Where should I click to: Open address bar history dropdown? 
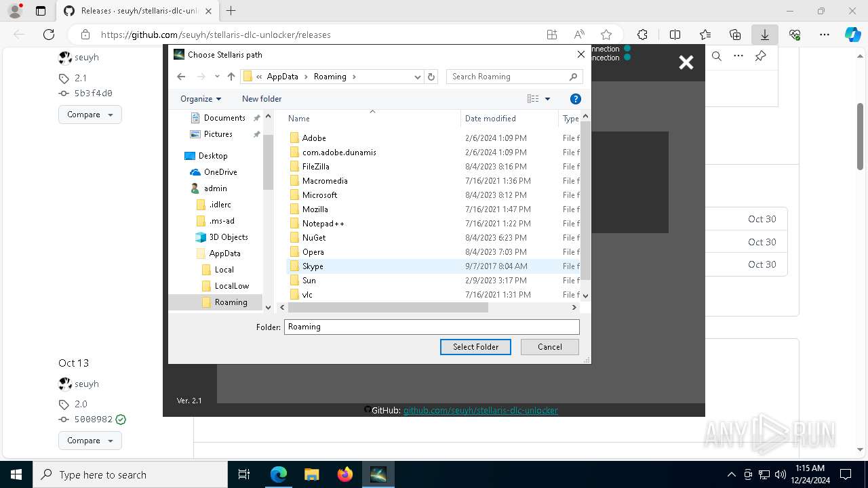coord(418,77)
